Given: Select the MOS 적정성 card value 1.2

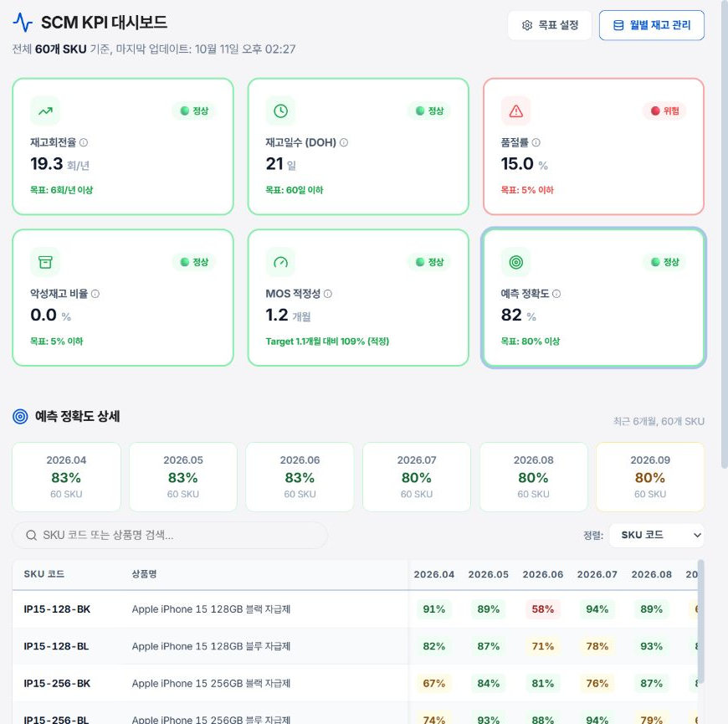Looking at the screenshot, I should (277, 315).
